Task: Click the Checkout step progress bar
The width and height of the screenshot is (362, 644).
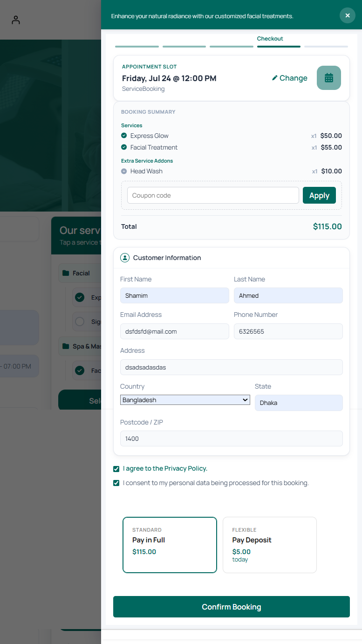Action: 279,47
